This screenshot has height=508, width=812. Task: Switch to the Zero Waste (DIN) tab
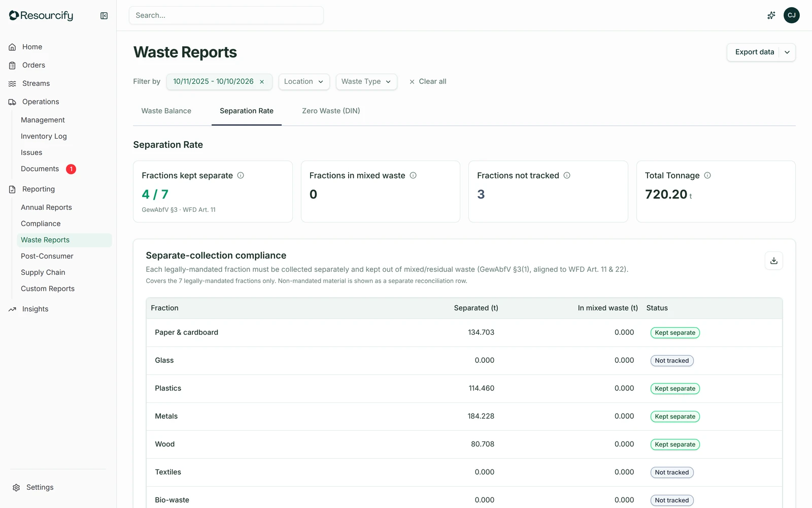click(x=331, y=111)
